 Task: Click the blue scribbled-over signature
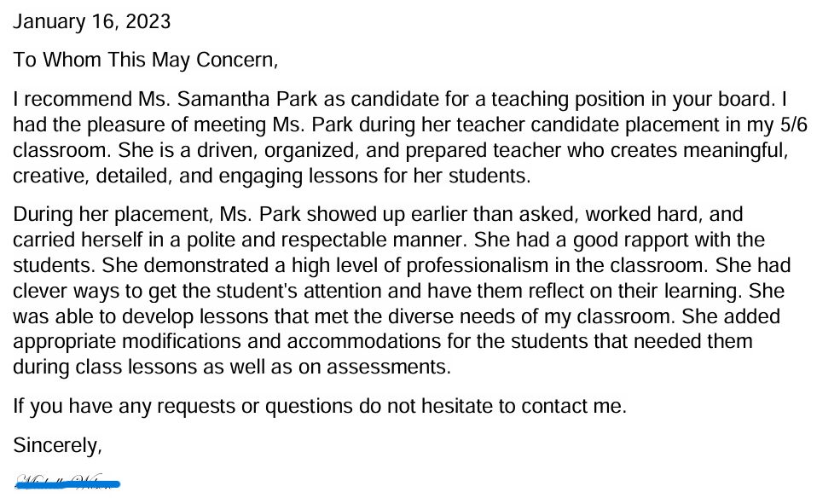[67, 484]
